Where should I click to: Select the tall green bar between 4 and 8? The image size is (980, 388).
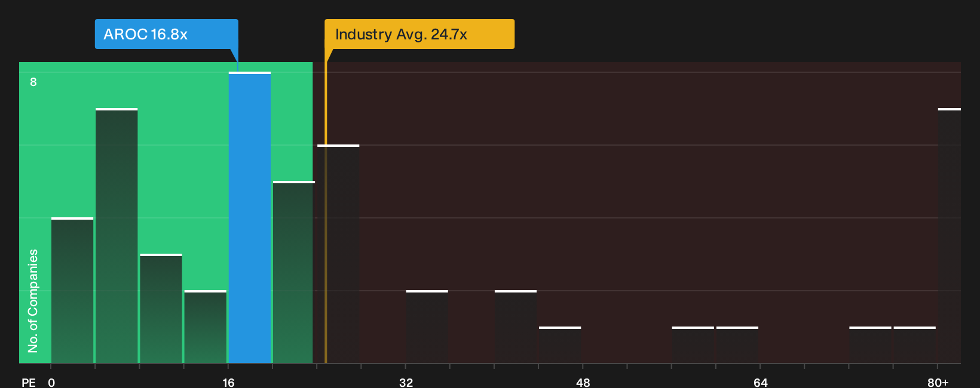117,236
